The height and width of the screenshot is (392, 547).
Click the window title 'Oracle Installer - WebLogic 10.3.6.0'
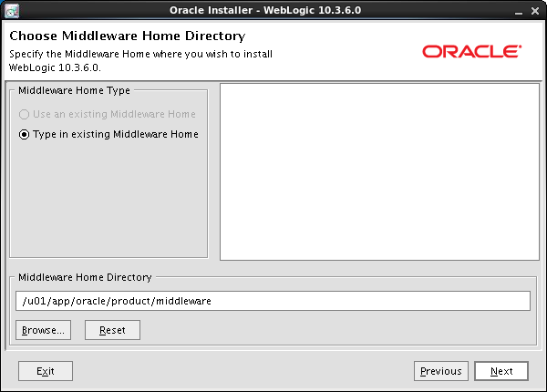pyautogui.click(x=265, y=10)
